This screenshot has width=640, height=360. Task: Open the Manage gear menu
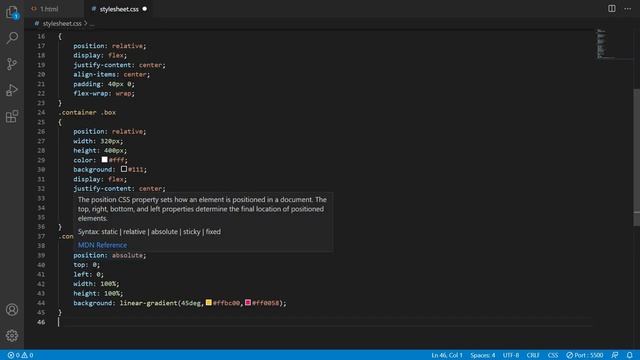tap(12, 336)
